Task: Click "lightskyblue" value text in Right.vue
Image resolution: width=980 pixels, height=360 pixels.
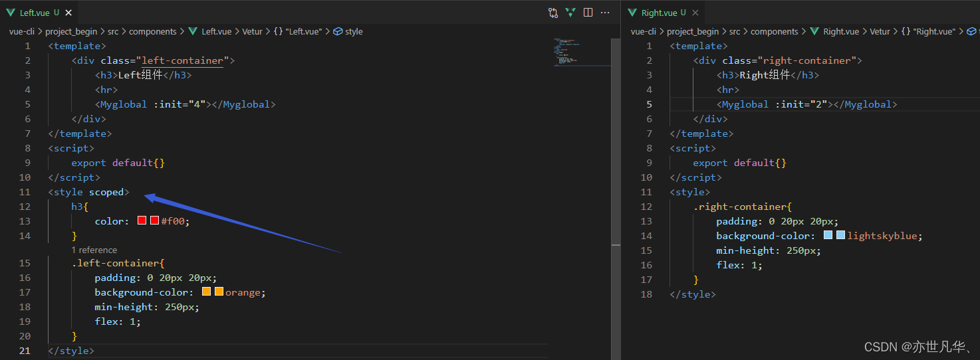Action: pos(884,236)
